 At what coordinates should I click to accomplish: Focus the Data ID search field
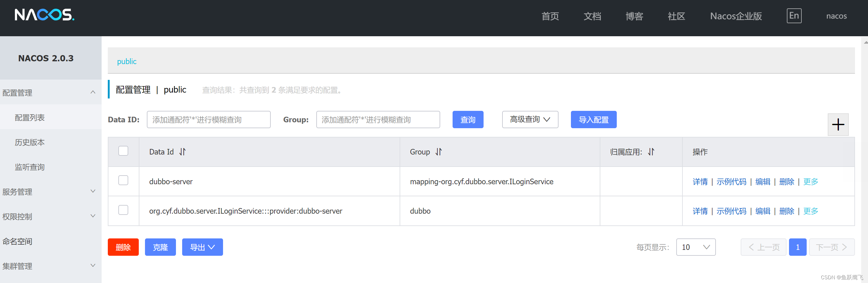208,120
